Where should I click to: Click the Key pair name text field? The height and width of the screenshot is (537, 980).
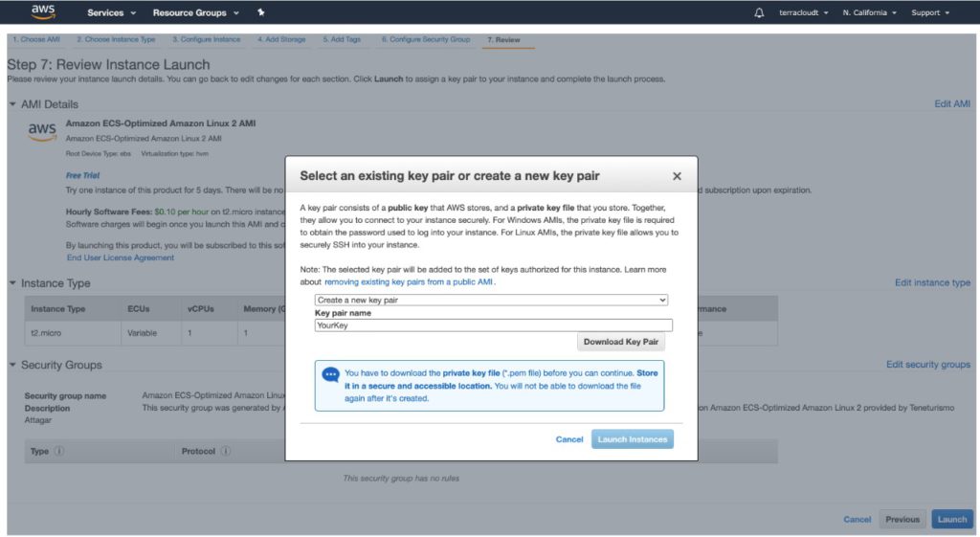coord(493,324)
